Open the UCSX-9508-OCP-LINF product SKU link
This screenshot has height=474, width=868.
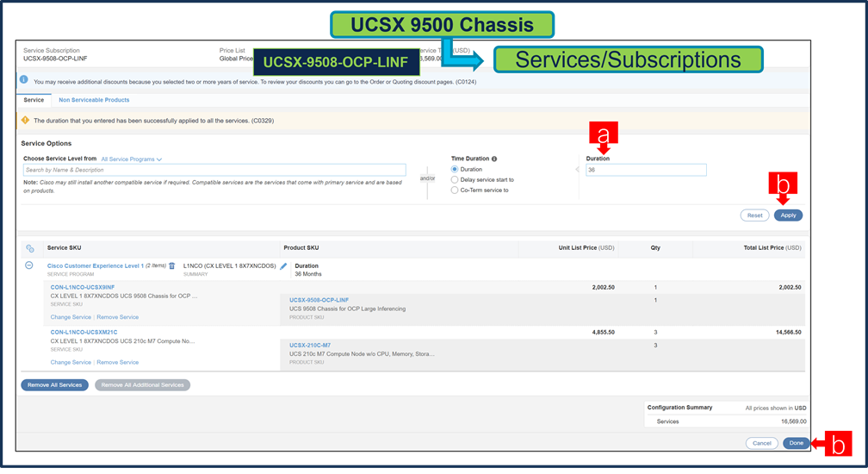coord(319,300)
